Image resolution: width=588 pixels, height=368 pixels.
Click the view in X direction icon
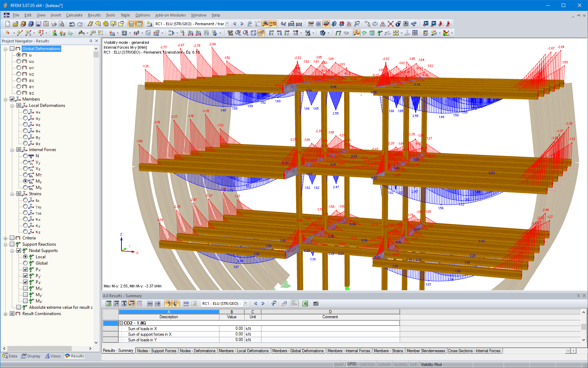coord(272,33)
